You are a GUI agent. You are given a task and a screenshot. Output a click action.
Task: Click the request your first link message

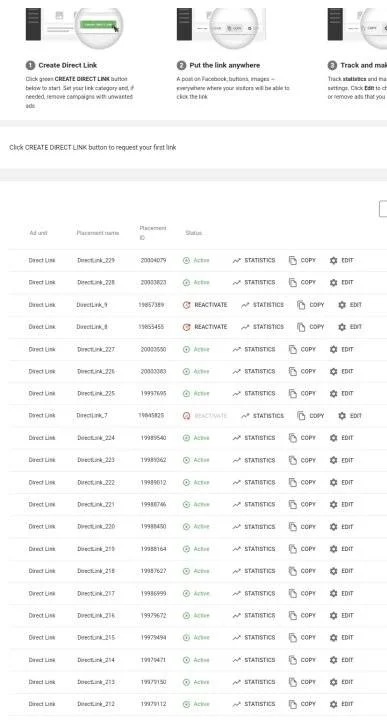93,147
